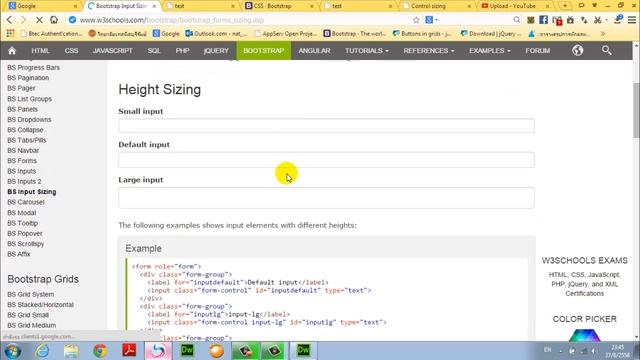Go to the FORUM nav item

(x=538, y=51)
